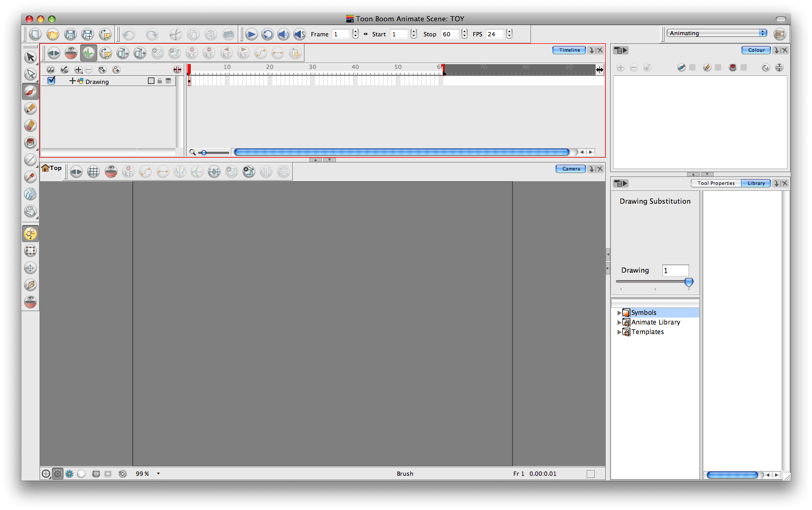Select the Eraser tool
This screenshot has height=510, width=812.
(x=30, y=126)
